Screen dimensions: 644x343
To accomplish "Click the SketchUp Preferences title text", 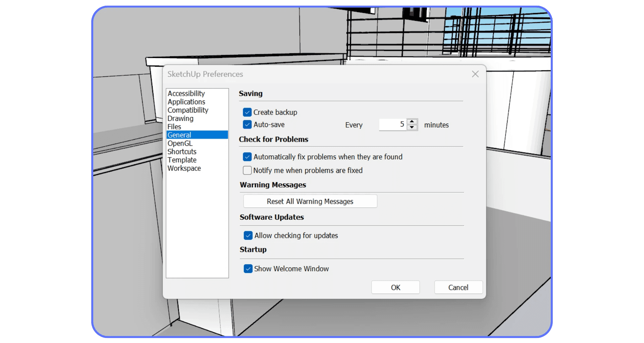I will 205,74.
